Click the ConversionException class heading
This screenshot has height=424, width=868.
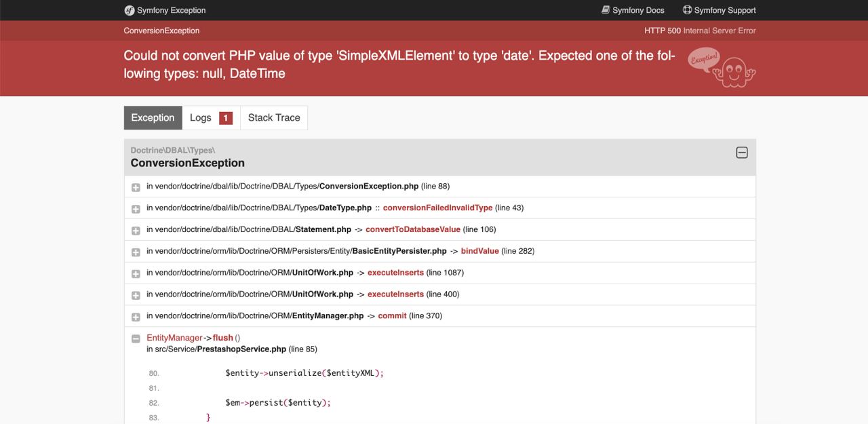(188, 163)
